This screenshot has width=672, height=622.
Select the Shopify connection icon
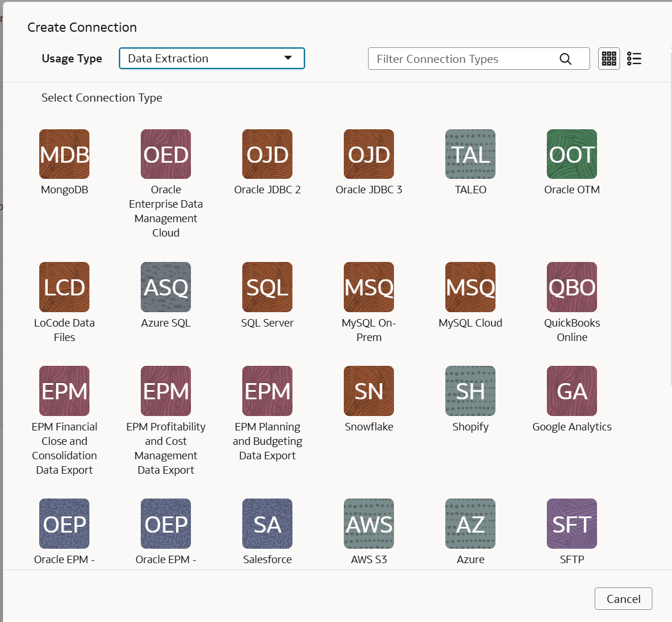click(471, 391)
